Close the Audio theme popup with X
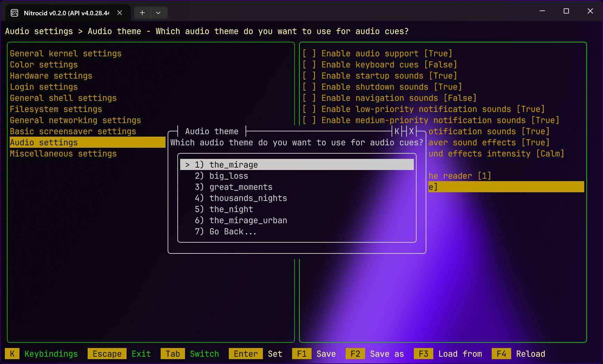The height and width of the screenshot is (364, 603). pos(411,131)
